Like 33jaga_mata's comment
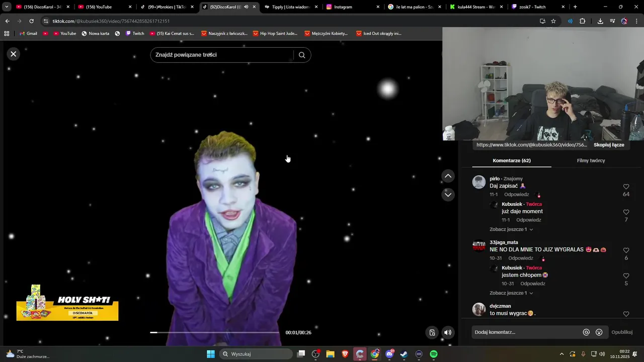Screen dimensions: 644x362 tap(626, 250)
